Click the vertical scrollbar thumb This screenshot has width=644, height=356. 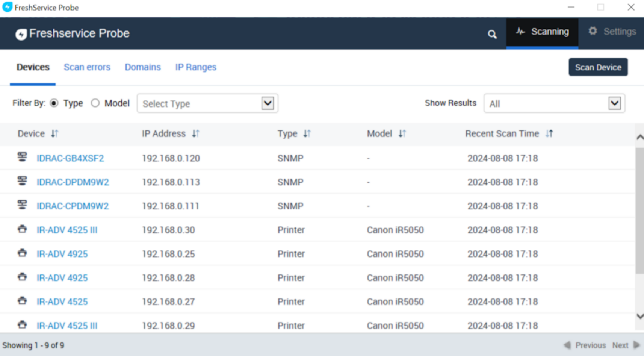click(x=640, y=211)
